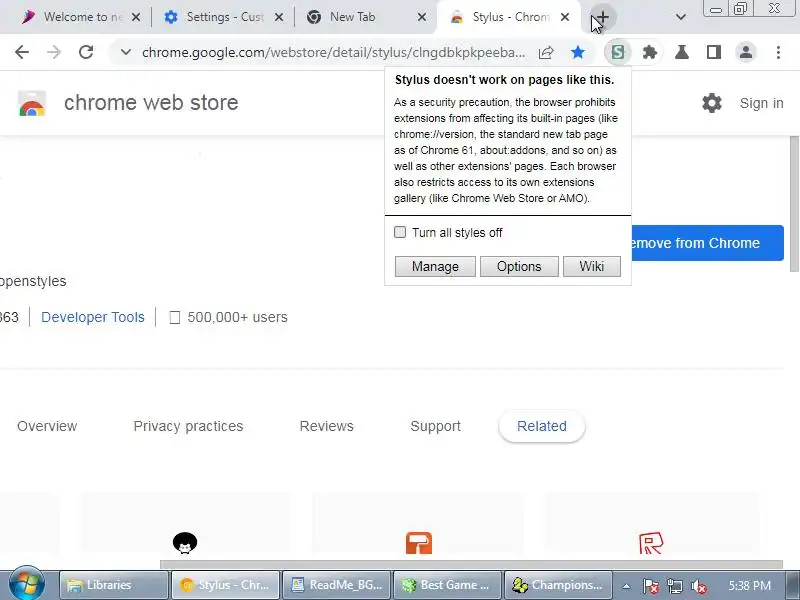Click the Sign in link

[x=761, y=103]
